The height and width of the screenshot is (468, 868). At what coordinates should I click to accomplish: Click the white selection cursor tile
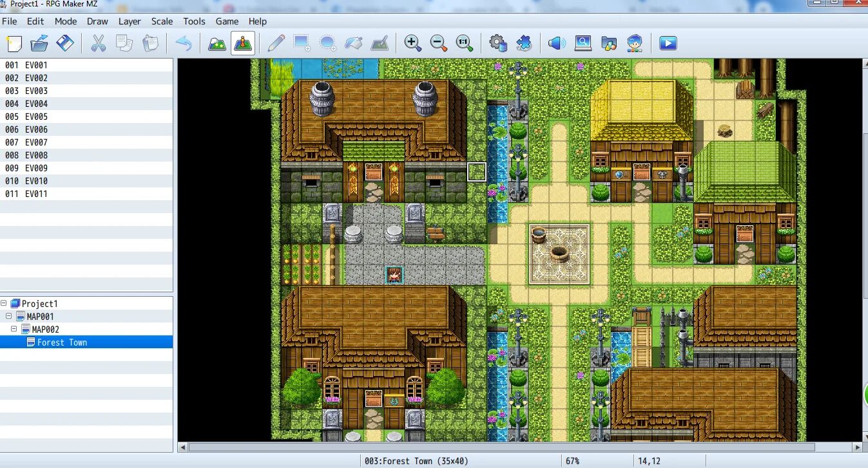(477, 172)
